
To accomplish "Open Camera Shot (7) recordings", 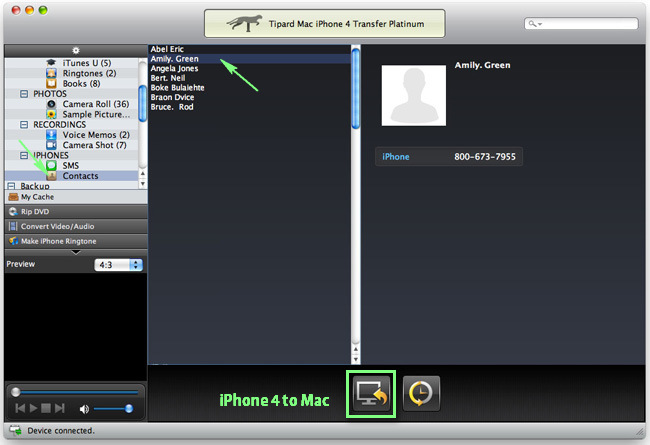I will (x=95, y=145).
